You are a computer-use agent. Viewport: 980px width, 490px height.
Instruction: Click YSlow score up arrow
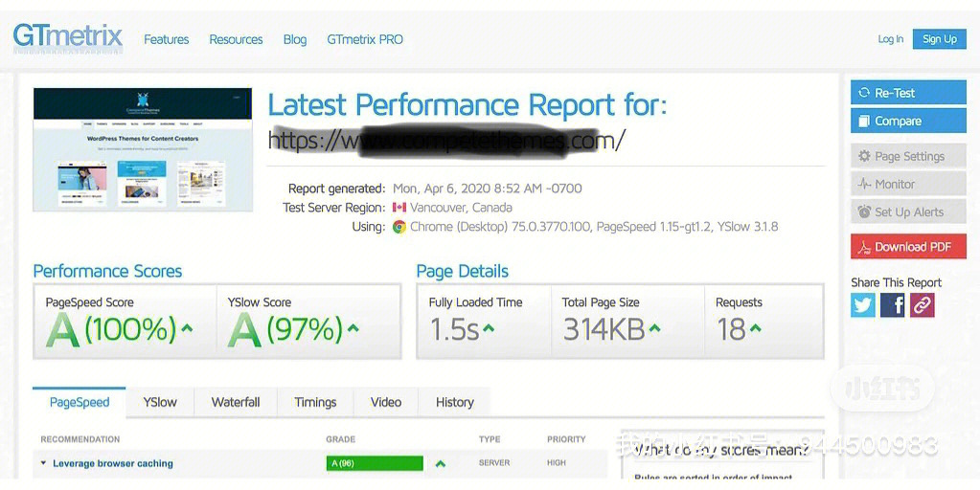coord(353,328)
